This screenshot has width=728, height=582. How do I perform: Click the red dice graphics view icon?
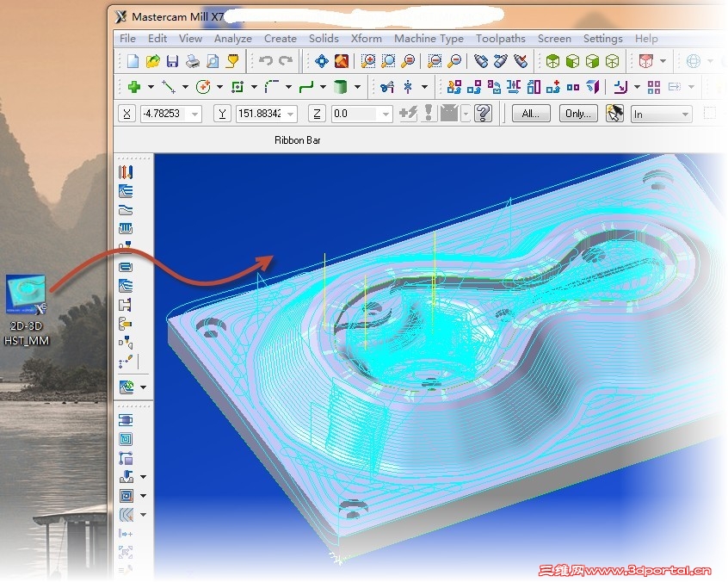(x=646, y=61)
